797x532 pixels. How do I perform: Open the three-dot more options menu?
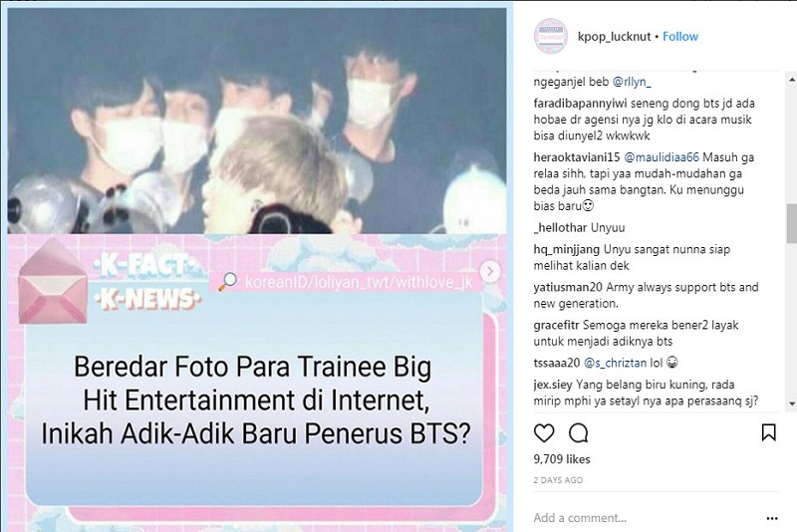point(771,518)
